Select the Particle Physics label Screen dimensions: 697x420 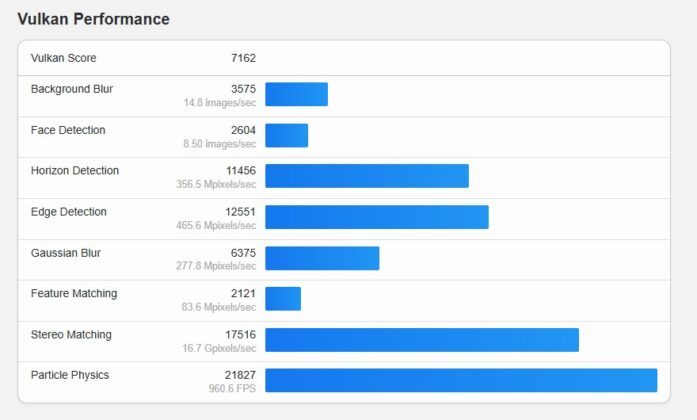coord(70,375)
